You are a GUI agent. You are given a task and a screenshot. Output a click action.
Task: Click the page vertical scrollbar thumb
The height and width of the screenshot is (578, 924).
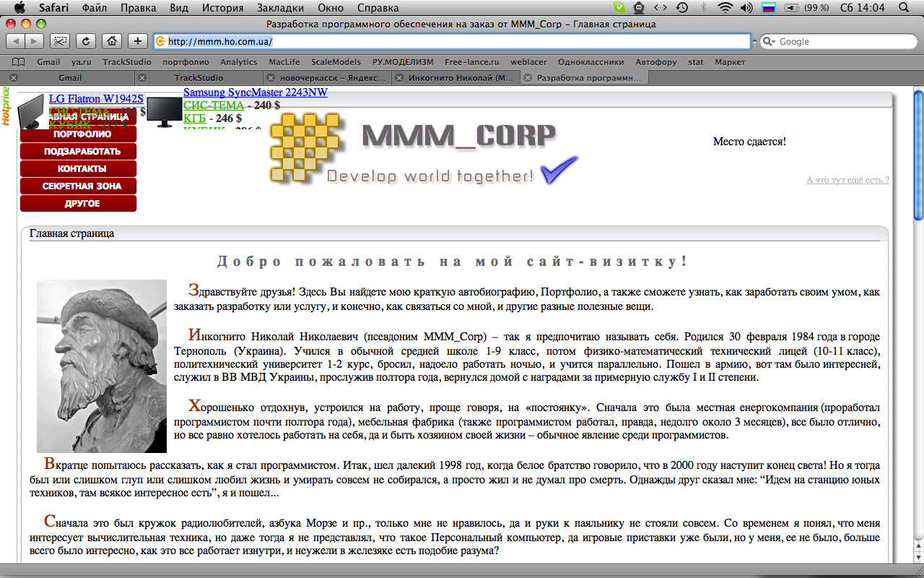(918, 155)
